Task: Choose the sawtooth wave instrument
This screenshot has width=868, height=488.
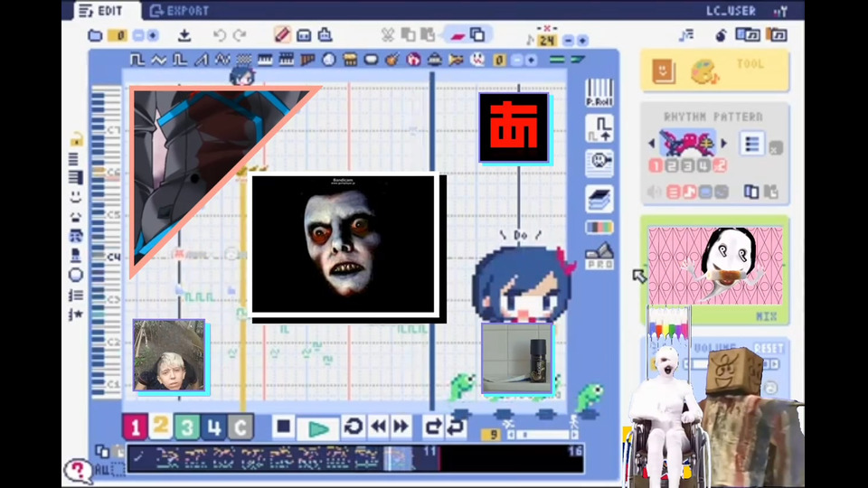Action: [202, 60]
